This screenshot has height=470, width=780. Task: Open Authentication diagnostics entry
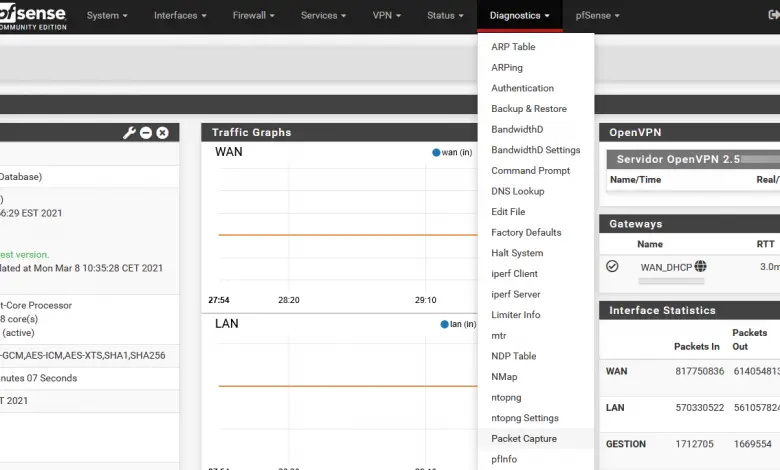tap(536, 88)
